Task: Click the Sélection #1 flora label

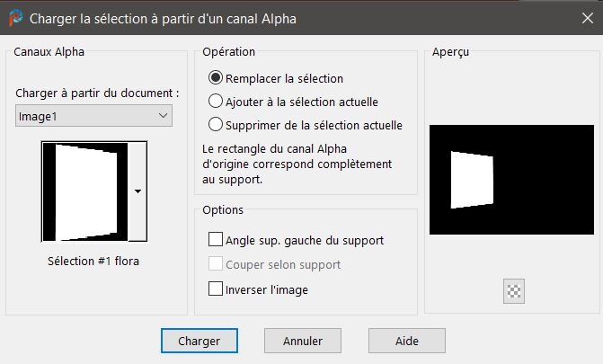Action: coord(93,262)
